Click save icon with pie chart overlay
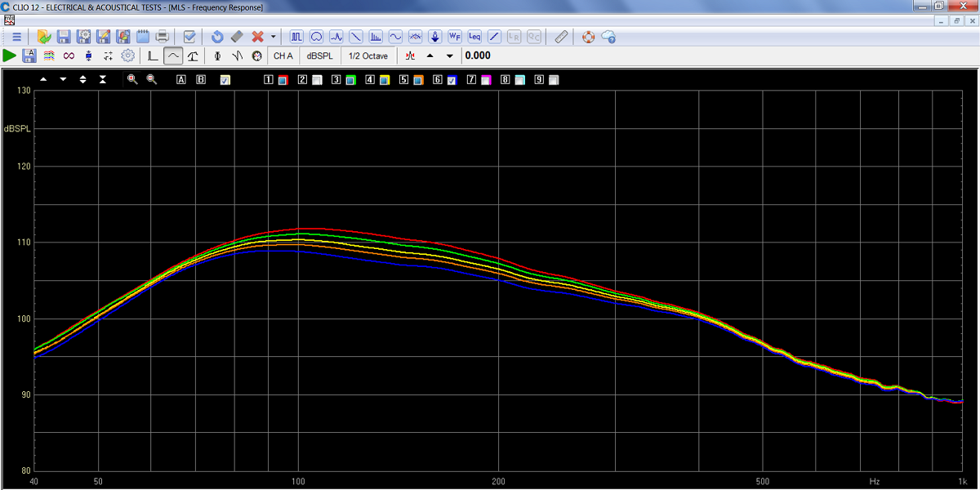980x490 pixels. (x=122, y=37)
